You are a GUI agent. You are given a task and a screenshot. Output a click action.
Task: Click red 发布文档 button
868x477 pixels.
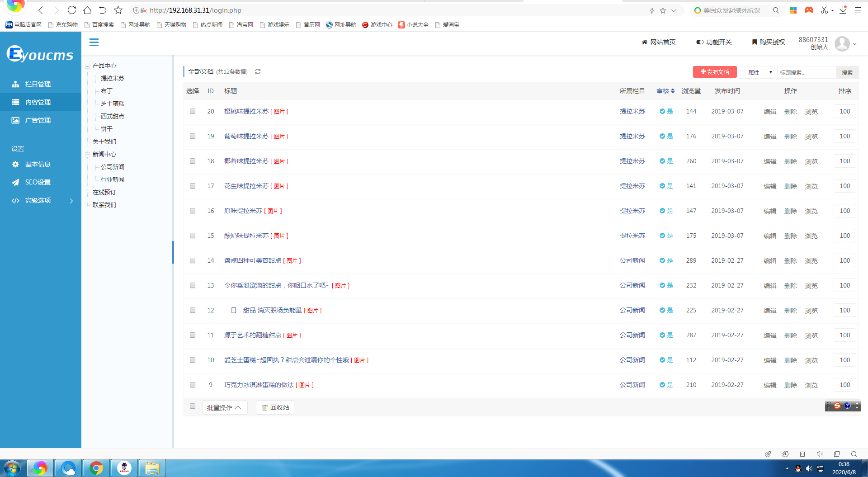(x=715, y=72)
